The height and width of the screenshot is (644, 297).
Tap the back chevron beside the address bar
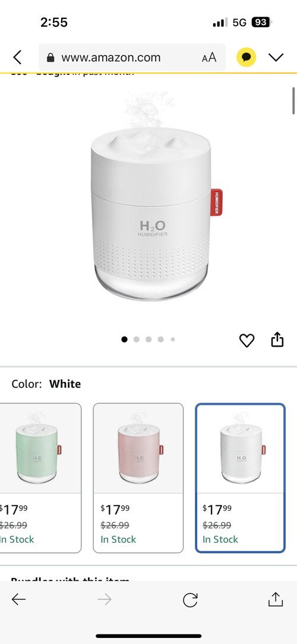(x=17, y=57)
